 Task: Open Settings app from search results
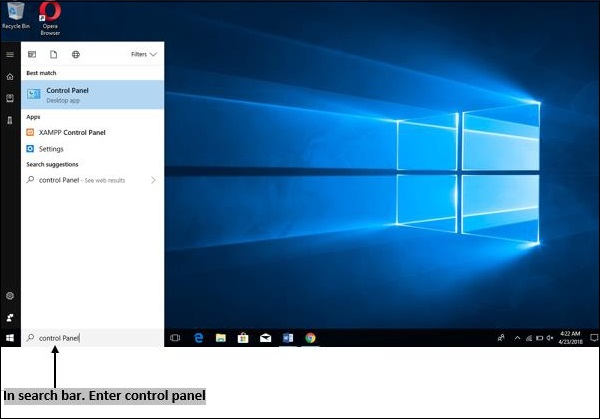[x=51, y=148]
